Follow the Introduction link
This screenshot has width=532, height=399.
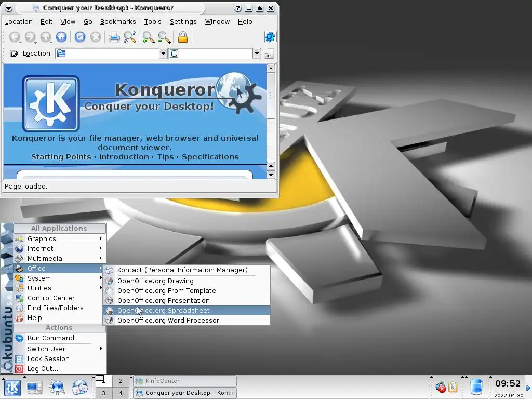124,157
